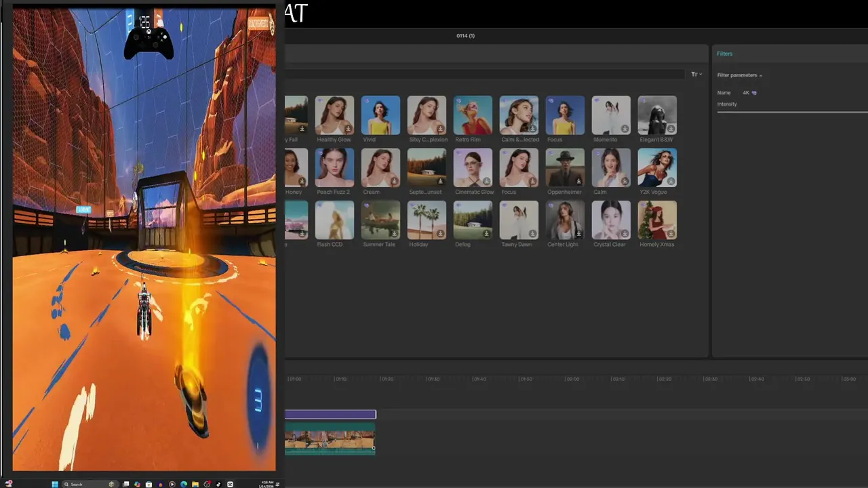The height and width of the screenshot is (488, 868).
Task: Download the Elegant B&W filter
Action: coord(671,129)
